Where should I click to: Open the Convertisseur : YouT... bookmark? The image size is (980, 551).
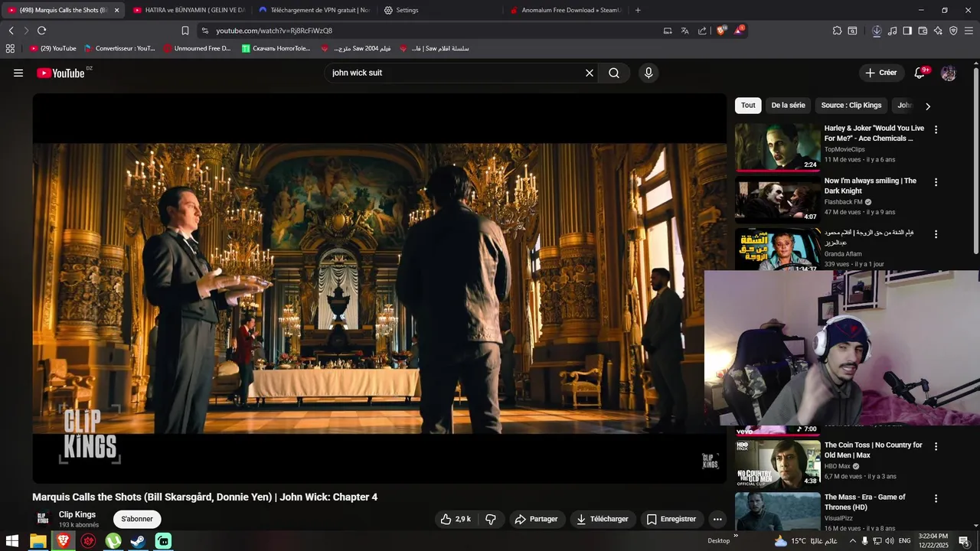119,48
